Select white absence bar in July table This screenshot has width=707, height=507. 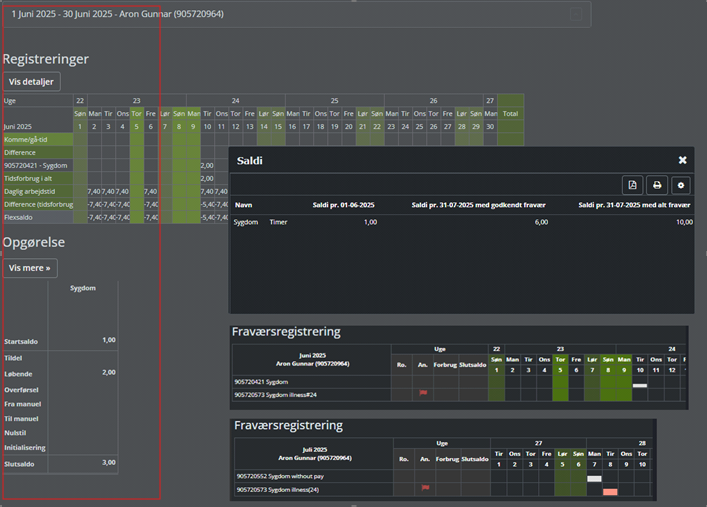594,479
